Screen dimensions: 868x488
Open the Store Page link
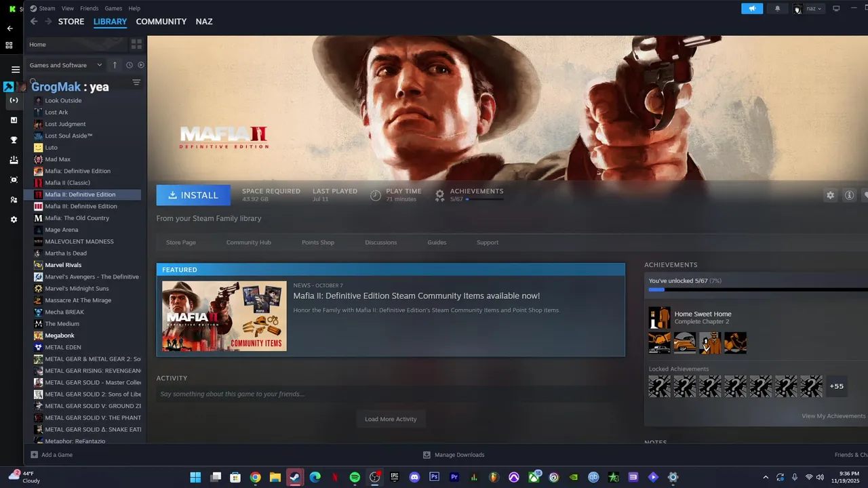[x=181, y=243]
